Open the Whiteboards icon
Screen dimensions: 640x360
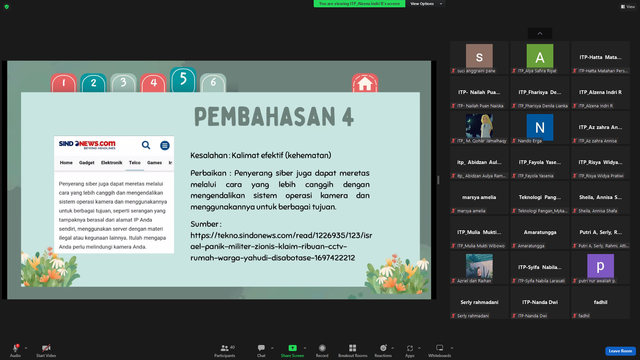click(440, 348)
